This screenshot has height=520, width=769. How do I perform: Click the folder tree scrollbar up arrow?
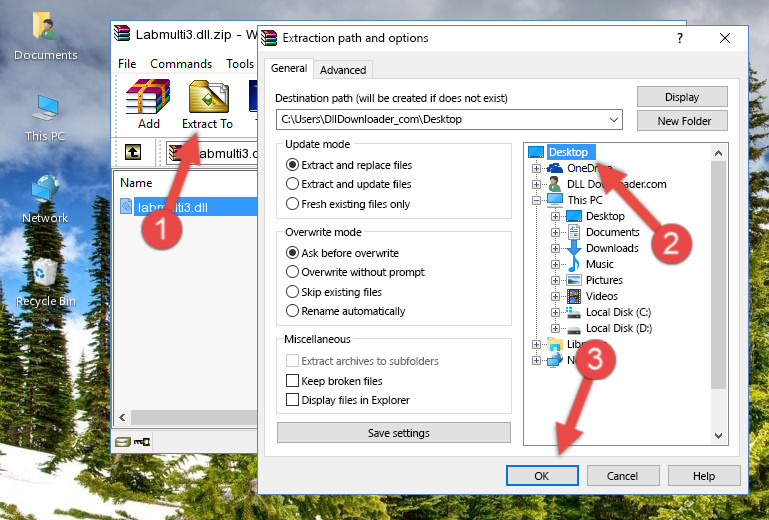tap(718, 153)
